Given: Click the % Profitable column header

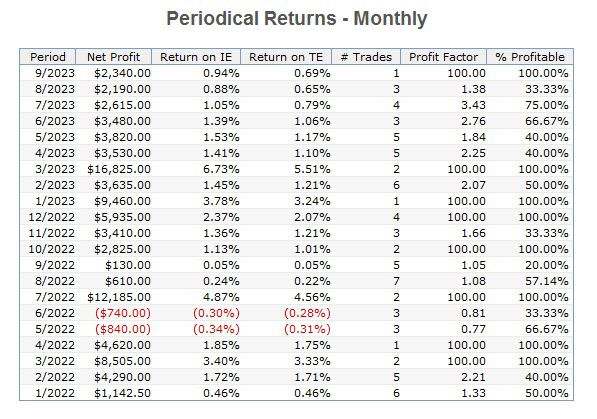Looking at the screenshot, I should coord(530,57).
